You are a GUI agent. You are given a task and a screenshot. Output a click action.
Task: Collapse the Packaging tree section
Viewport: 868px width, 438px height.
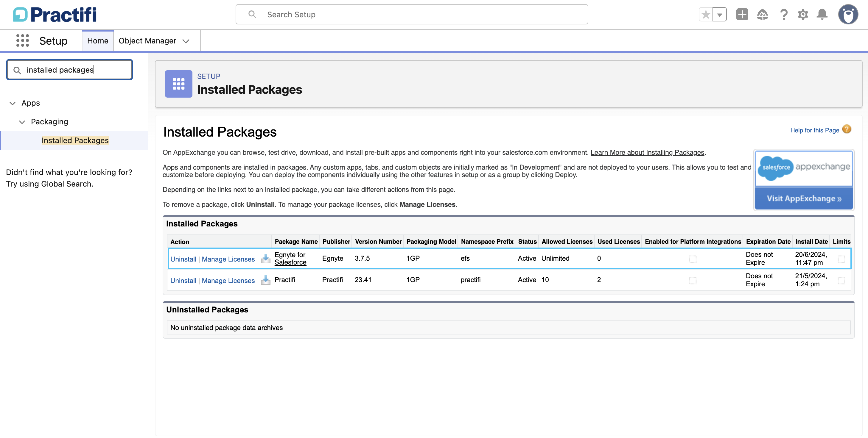(22, 122)
